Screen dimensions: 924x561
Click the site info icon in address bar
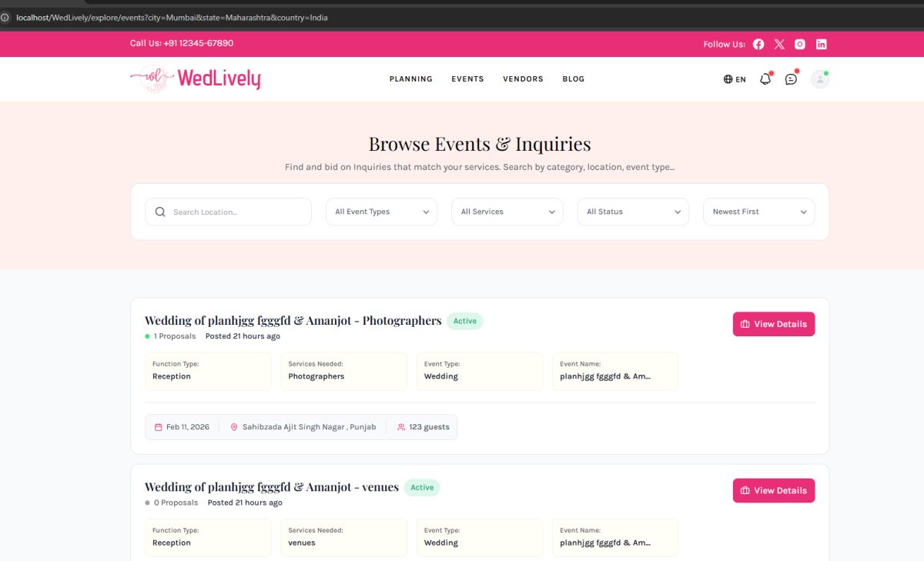pos(5,17)
